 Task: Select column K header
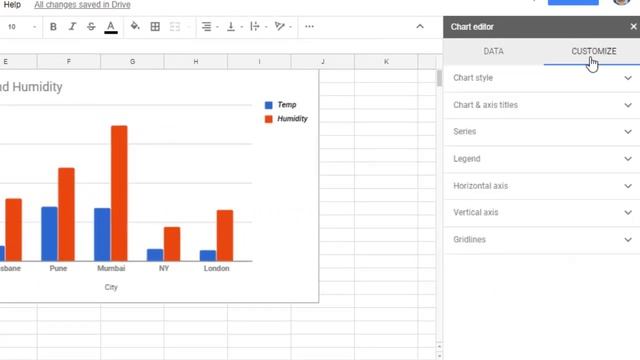click(x=386, y=62)
